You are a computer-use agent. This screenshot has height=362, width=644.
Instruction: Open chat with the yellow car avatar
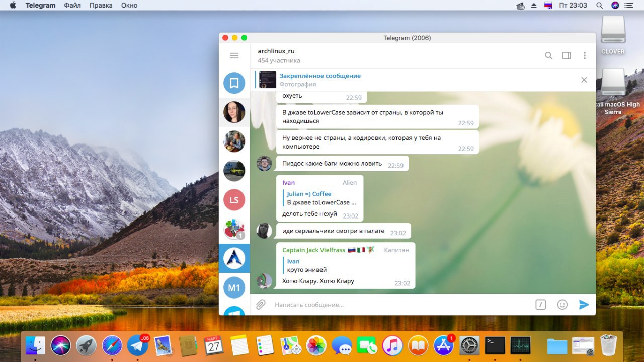pyautogui.click(x=234, y=171)
